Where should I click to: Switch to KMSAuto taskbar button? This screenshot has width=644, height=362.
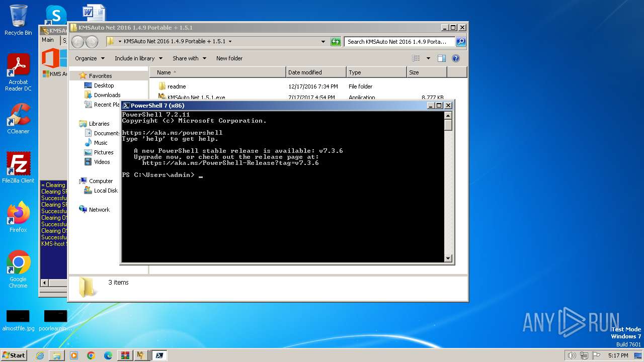(x=142, y=355)
